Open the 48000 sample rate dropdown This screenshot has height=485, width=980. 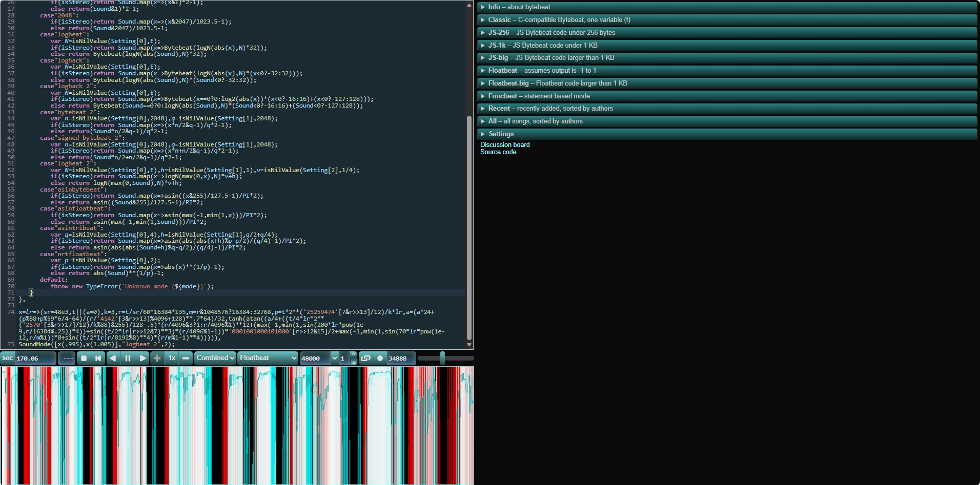319,359
